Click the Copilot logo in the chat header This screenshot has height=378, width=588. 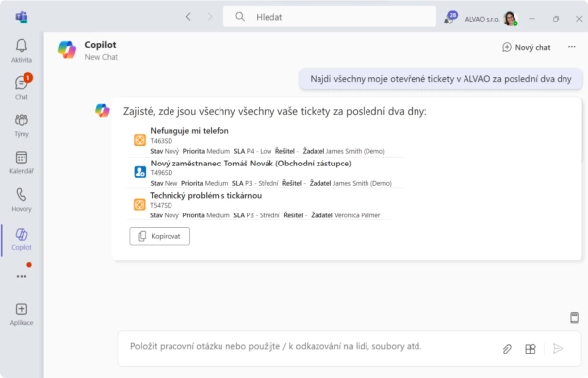pyautogui.click(x=67, y=50)
